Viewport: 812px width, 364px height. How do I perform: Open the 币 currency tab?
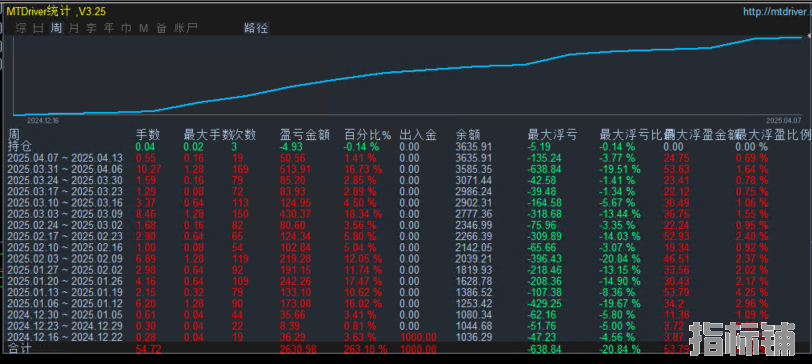[126, 28]
